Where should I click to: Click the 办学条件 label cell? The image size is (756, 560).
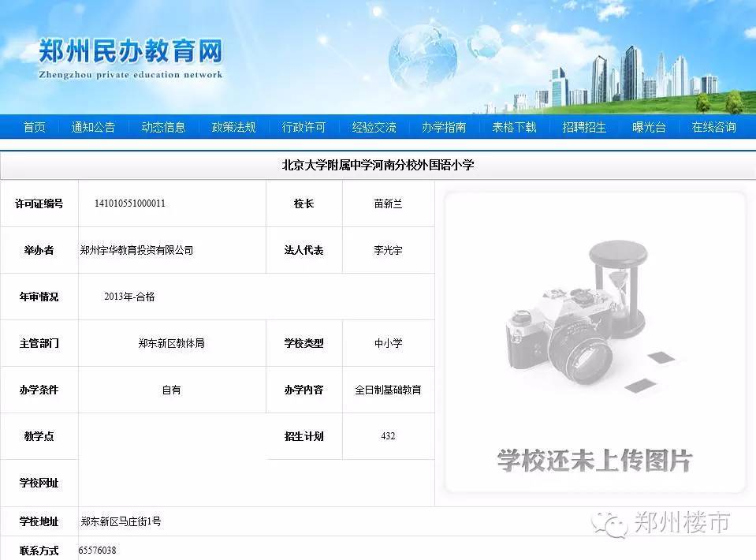click(x=39, y=390)
